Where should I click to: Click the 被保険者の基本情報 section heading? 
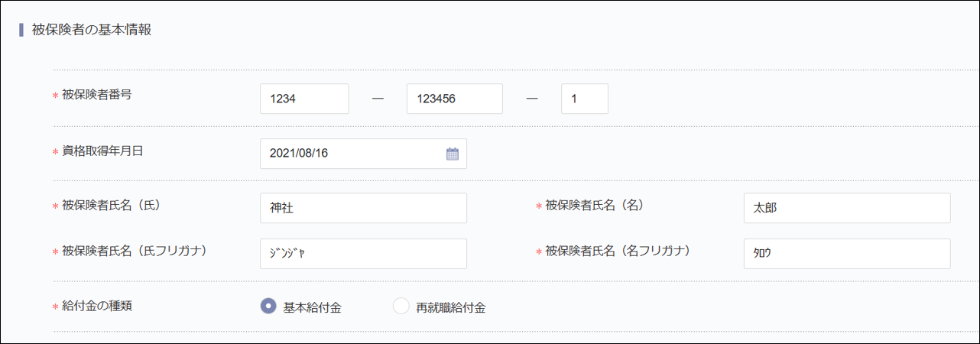tap(91, 31)
